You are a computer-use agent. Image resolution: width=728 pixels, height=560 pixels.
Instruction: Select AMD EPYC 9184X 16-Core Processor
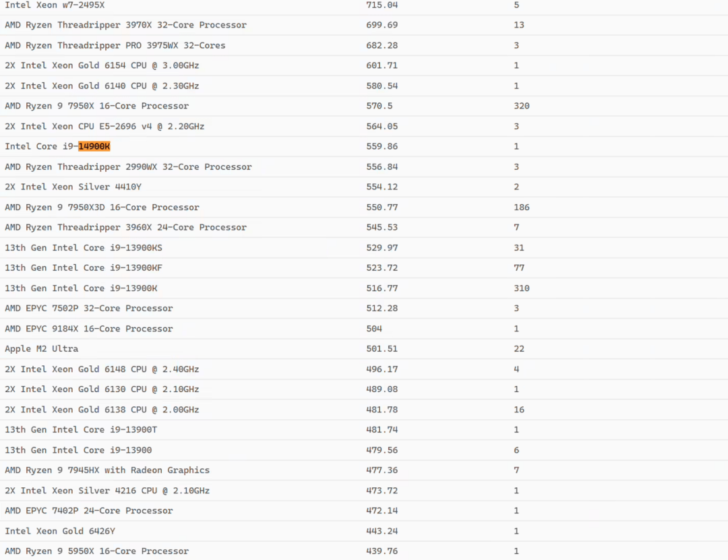coord(89,329)
